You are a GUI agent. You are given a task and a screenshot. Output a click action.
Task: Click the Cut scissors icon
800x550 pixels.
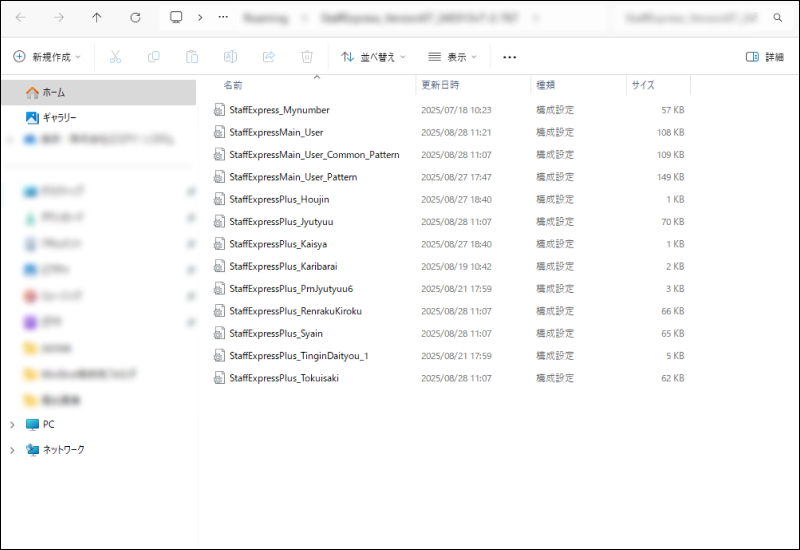coord(115,57)
